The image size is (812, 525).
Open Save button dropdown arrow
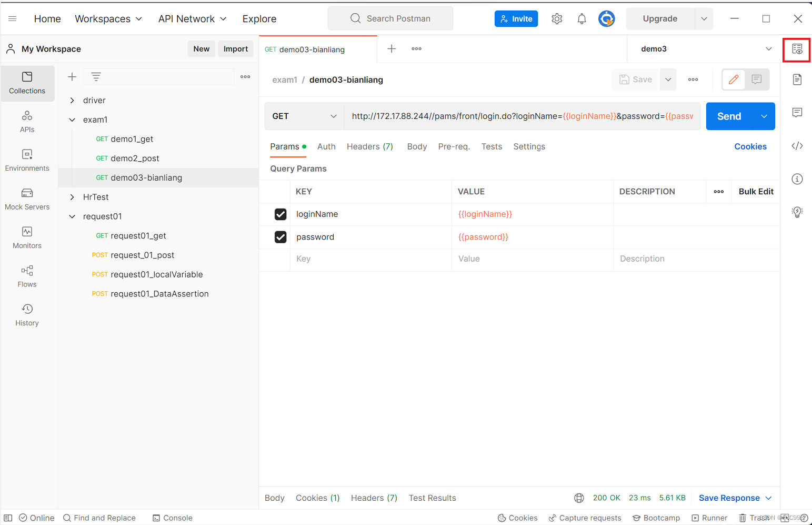(668, 80)
